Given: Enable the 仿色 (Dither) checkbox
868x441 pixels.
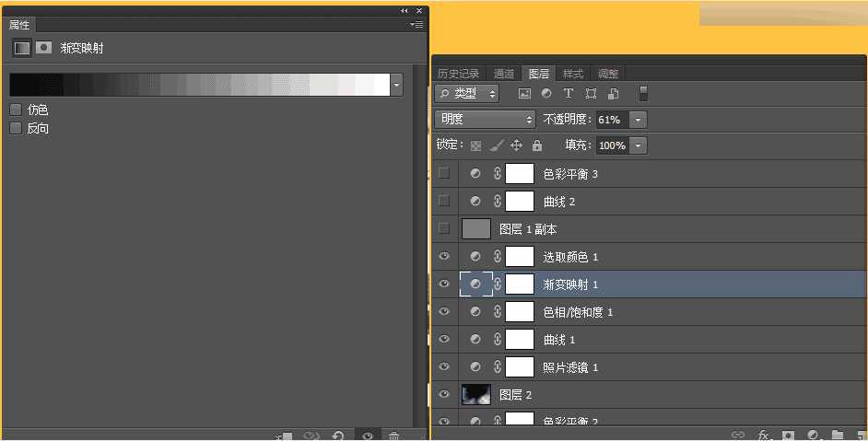Looking at the screenshot, I should coord(16,110).
